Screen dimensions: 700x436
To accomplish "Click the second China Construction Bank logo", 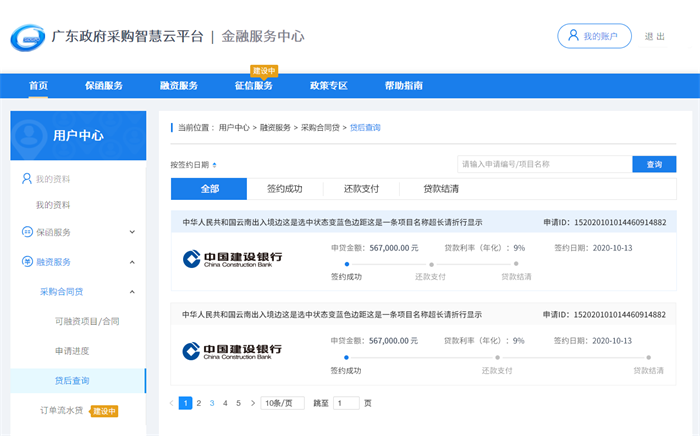I will coord(232,351).
